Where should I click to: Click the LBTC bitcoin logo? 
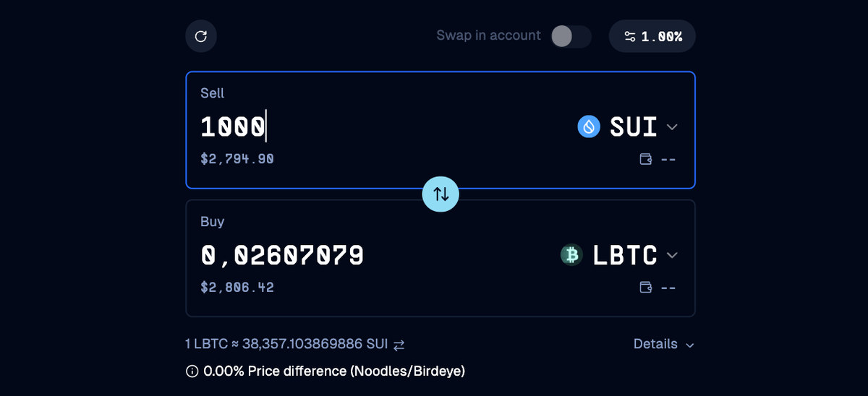point(572,255)
